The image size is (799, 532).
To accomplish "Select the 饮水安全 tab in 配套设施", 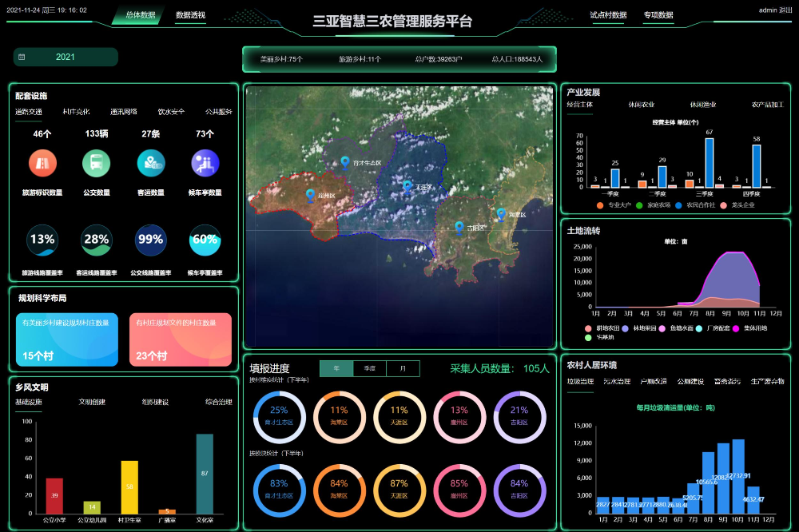I will [x=171, y=112].
